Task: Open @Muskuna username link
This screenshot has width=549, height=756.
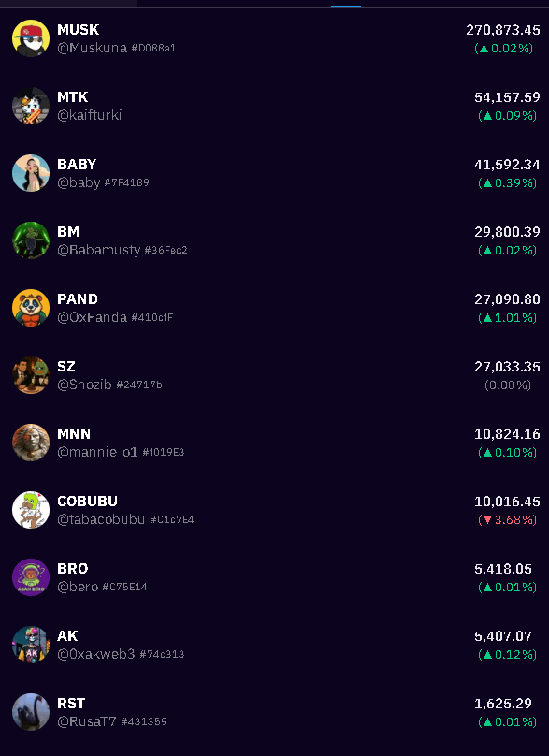Action: tap(92, 48)
